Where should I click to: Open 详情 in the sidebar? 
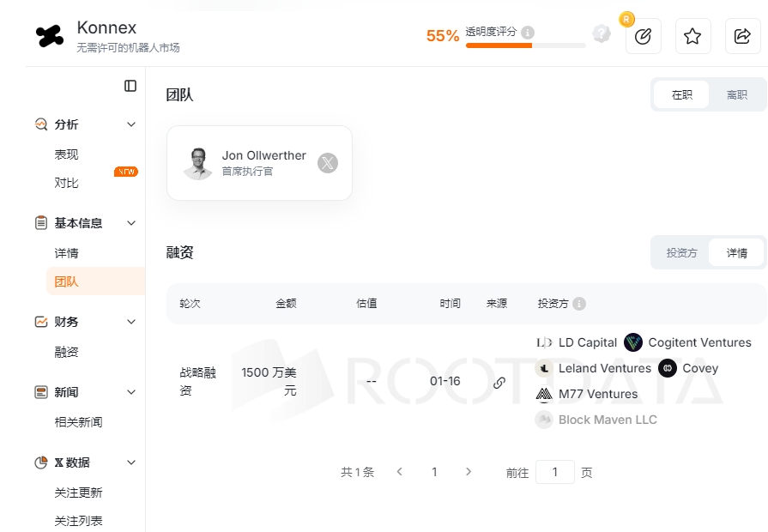click(x=67, y=253)
